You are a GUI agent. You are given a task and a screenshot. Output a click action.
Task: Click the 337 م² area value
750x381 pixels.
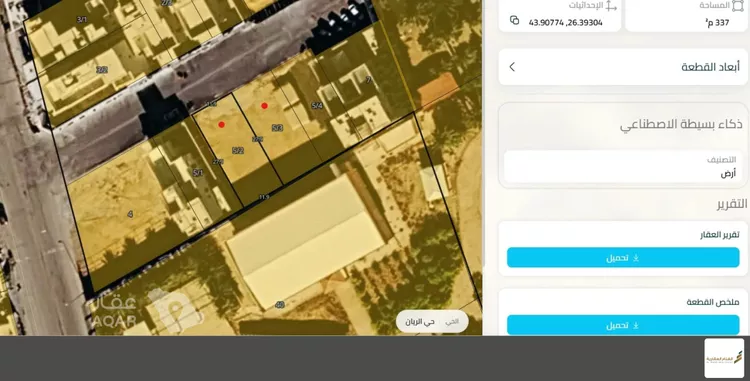[x=717, y=22]
